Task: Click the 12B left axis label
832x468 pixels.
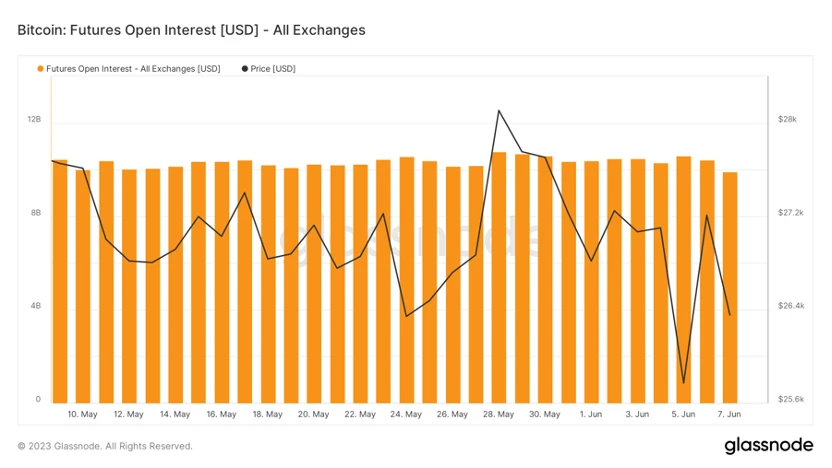Action: [34, 119]
